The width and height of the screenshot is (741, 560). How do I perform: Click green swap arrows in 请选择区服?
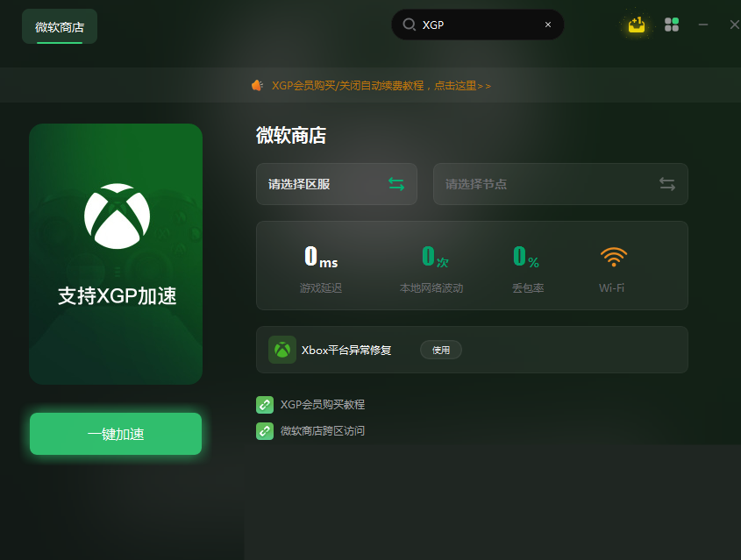[396, 184]
